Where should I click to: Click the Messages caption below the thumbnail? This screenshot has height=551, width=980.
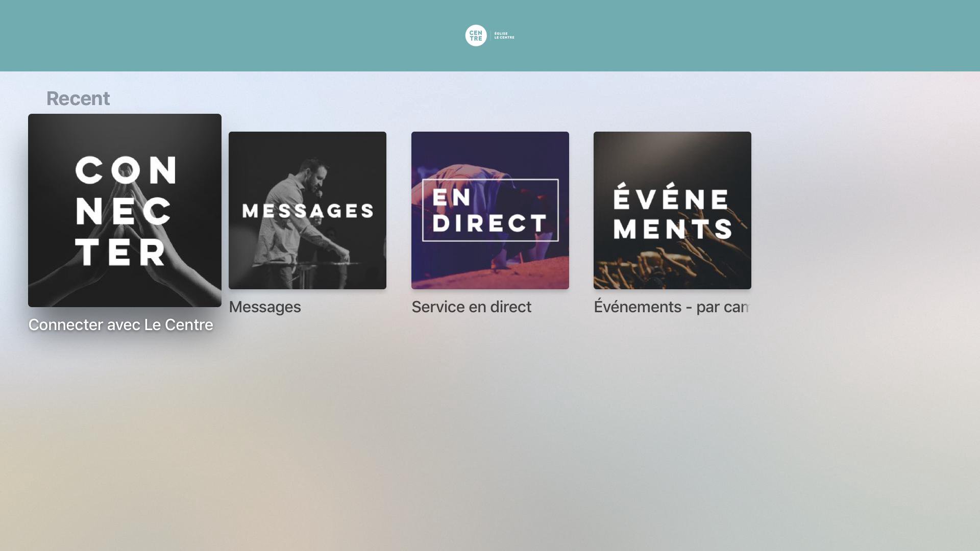[265, 307]
